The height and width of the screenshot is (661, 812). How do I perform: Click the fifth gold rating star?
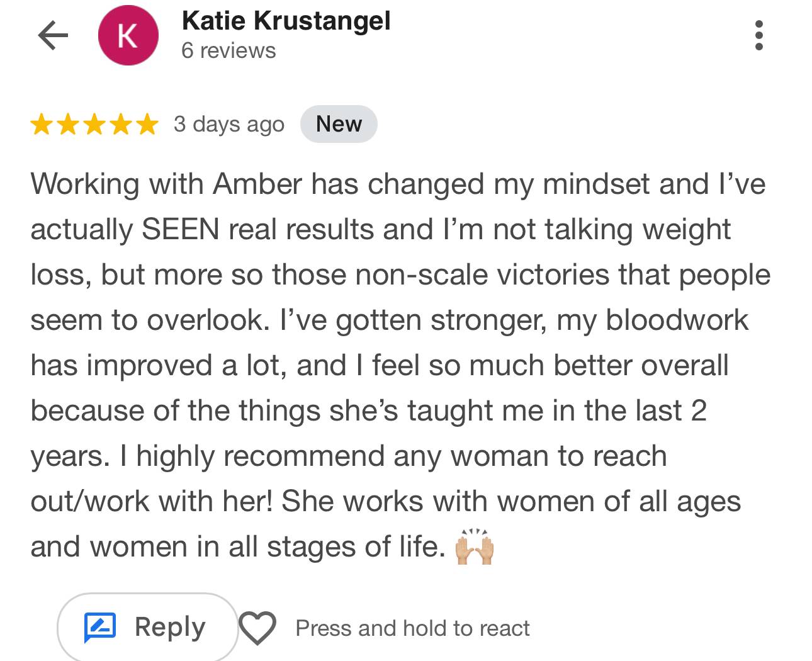147,125
